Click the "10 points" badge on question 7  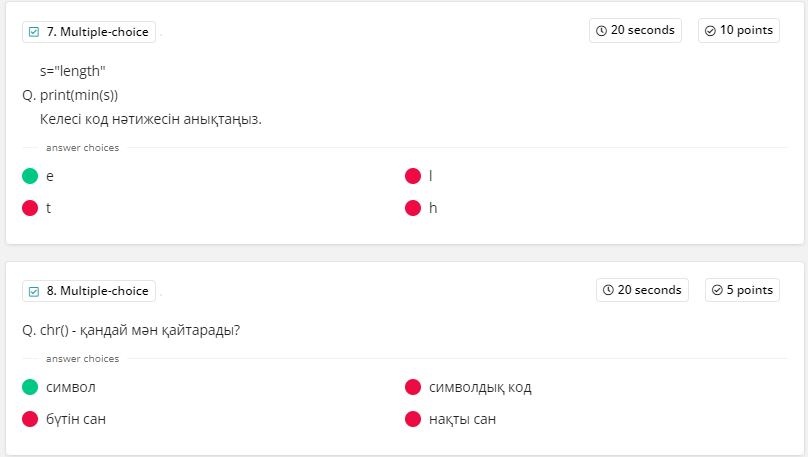click(x=739, y=31)
